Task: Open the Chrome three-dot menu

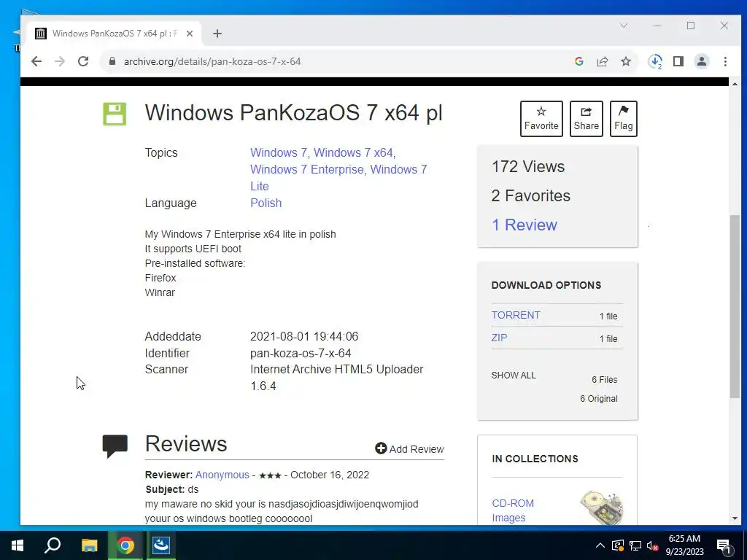Action: pos(725,61)
